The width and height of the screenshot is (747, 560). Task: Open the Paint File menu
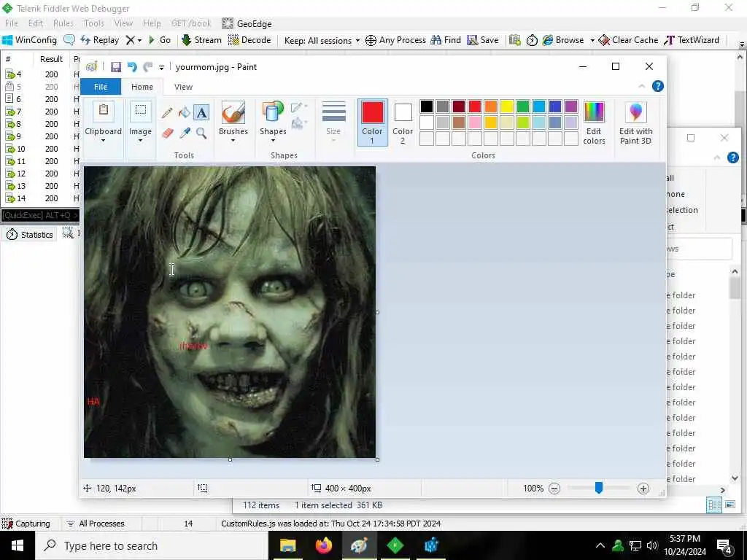coord(101,87)
